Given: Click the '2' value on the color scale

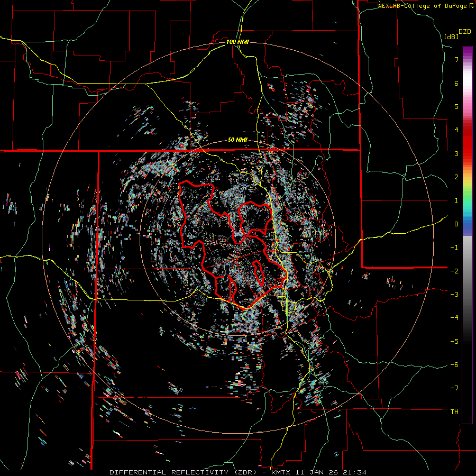Looking at the screenshot, I should click(456, 177).
